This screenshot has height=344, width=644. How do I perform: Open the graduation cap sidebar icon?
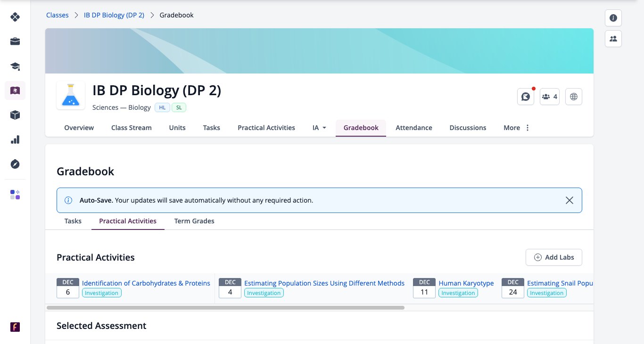click(x=15, y=66)
